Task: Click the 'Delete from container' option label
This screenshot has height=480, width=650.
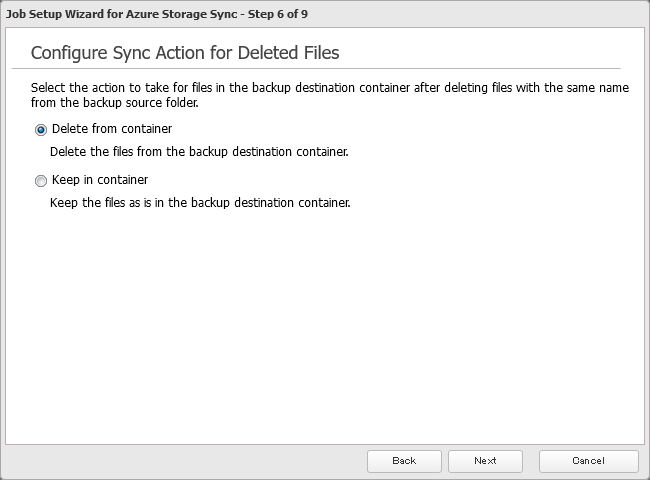Action: [111, 129]
